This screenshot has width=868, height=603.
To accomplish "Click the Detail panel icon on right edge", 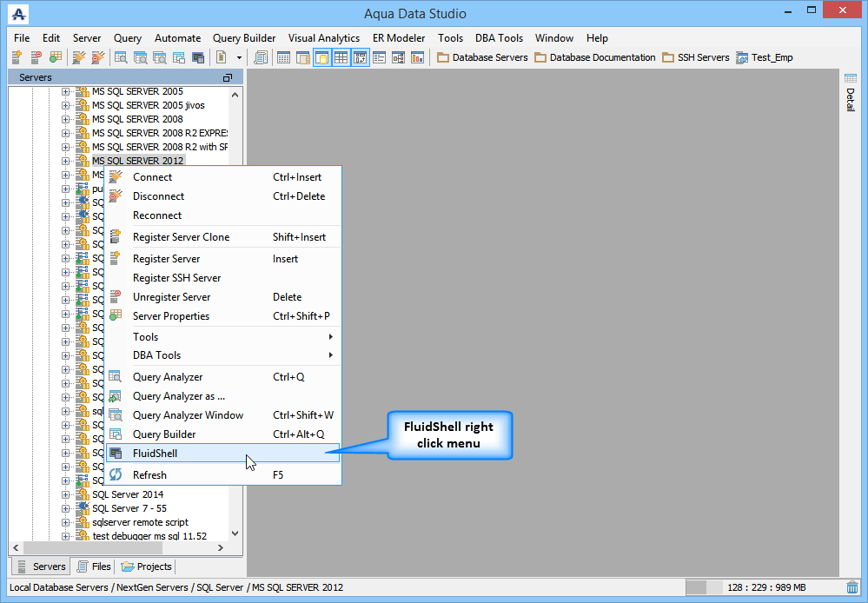I will 851,78.
